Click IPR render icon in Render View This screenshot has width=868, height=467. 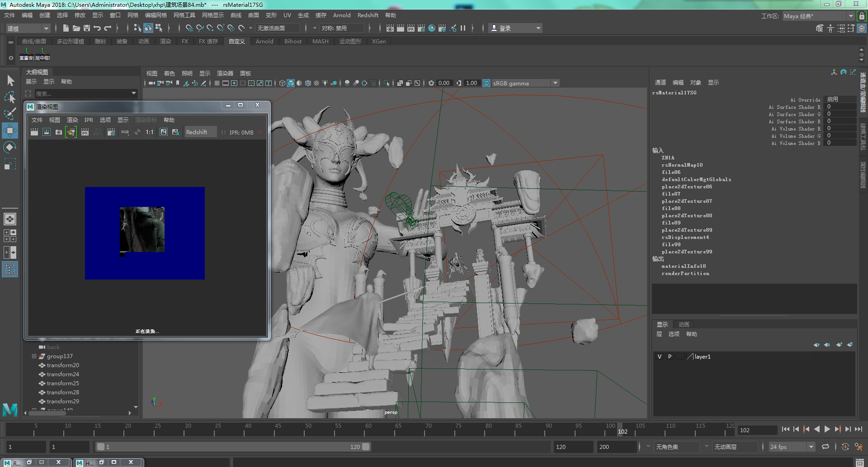point(85,132)
